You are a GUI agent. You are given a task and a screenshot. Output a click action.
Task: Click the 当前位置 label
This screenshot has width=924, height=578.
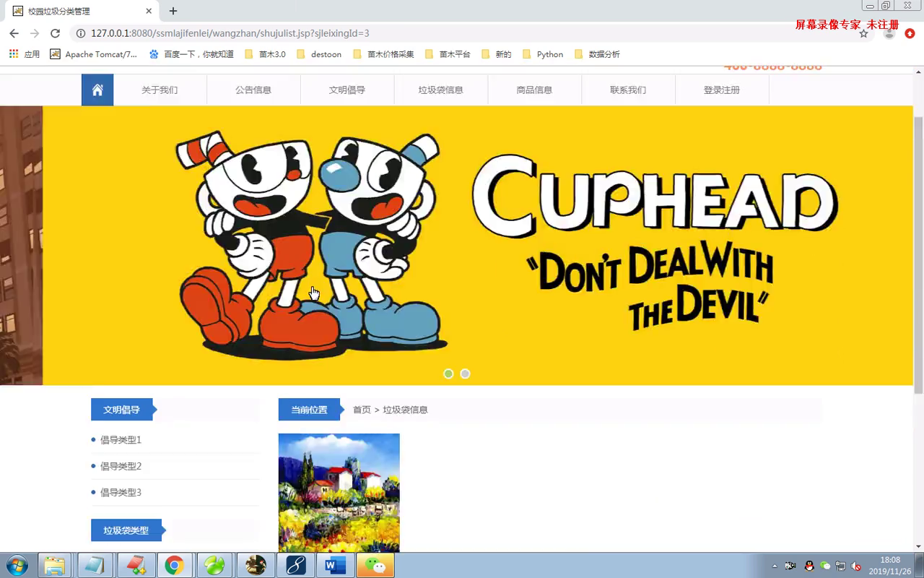click(309, 410)
